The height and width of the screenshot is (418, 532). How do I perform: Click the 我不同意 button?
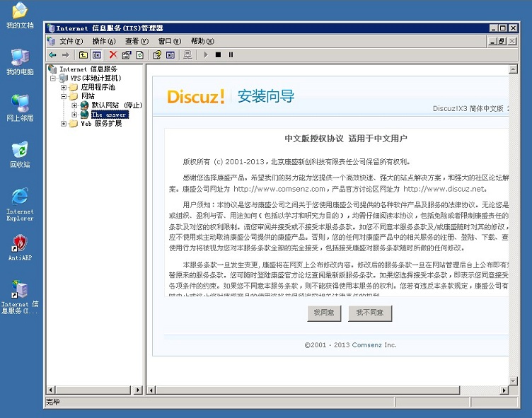point(370,313)
